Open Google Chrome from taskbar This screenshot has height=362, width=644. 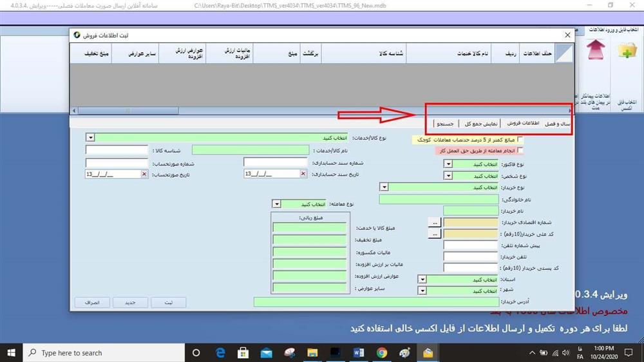tap(381, 352)
